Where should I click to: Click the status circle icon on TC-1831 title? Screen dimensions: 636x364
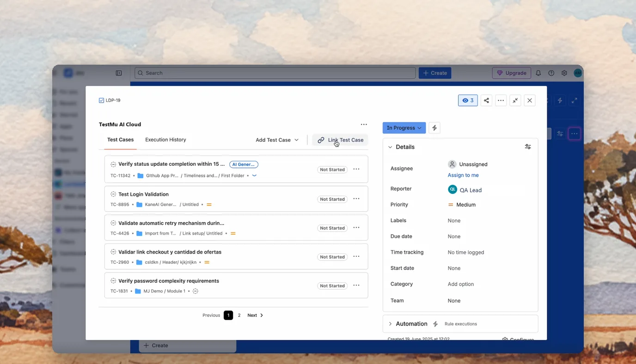pos(113,281)
